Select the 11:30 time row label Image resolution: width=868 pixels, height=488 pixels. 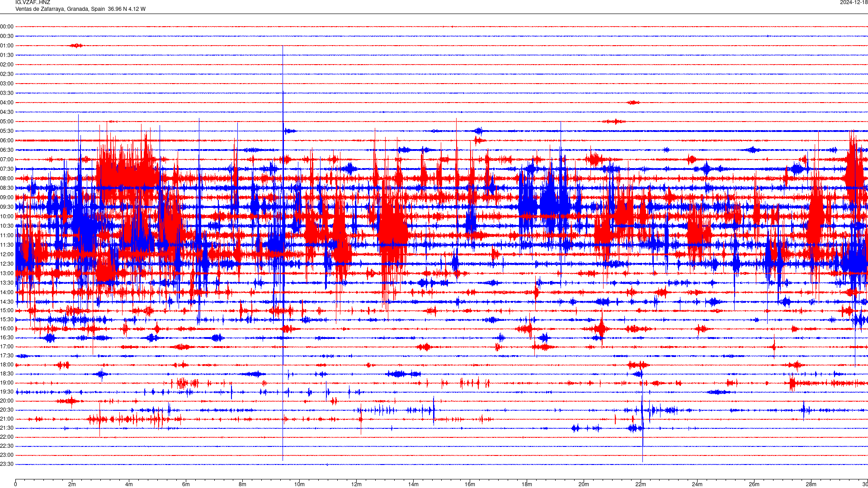pos(7,245)
